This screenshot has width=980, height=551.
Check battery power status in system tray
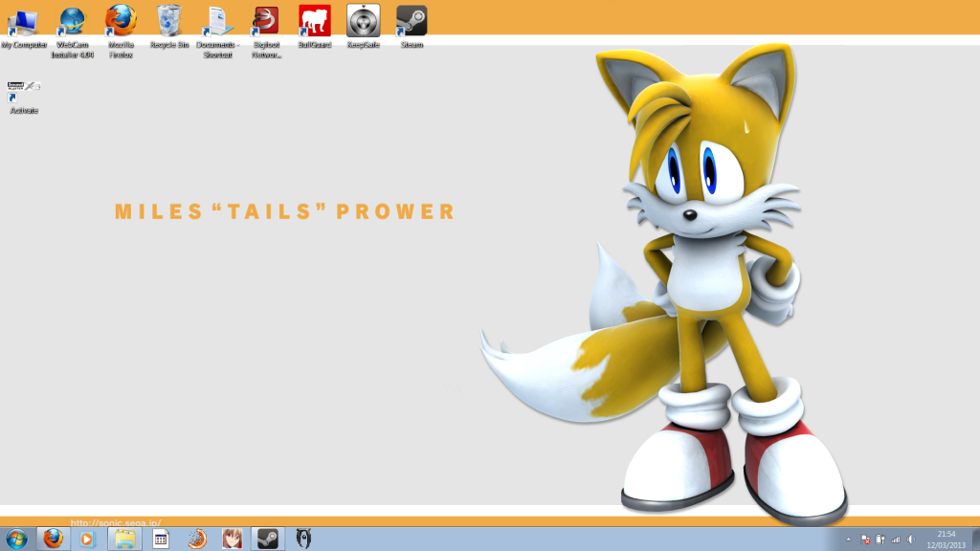[x=880, y=540]
